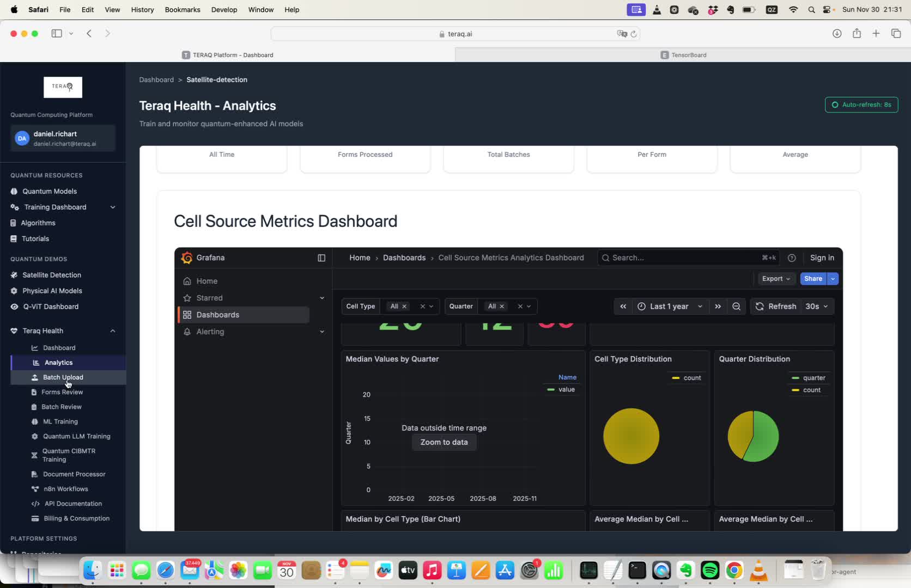Open the Develop menu
Viewport: 911px width, 588px height.
tap(224, 9)
